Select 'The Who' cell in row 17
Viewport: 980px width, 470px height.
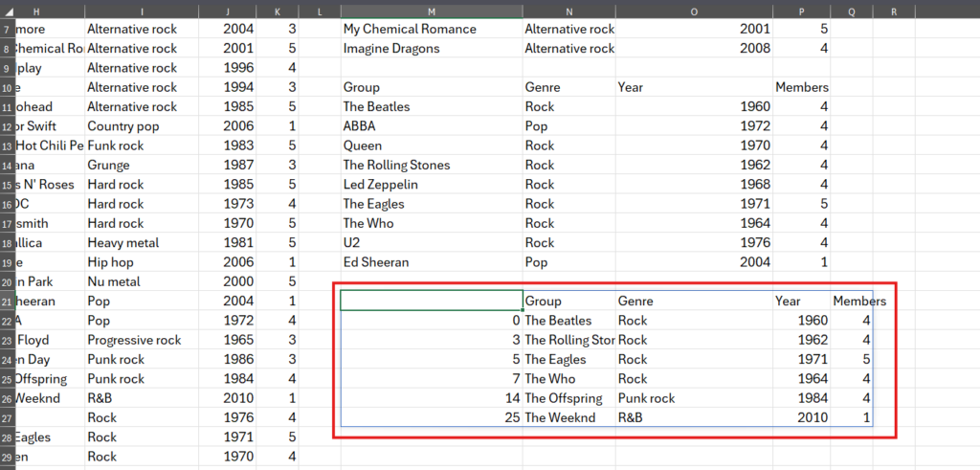tap(432, 223)
